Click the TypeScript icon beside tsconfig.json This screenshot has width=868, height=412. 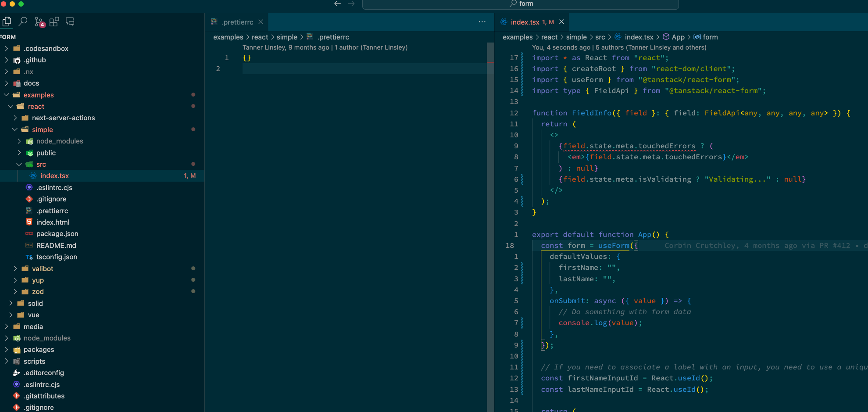tap(29, 257)
